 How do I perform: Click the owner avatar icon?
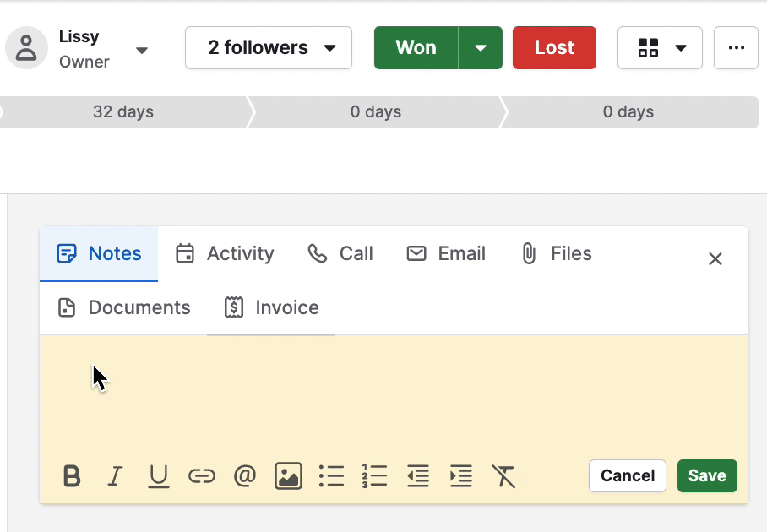click(26, 48)
